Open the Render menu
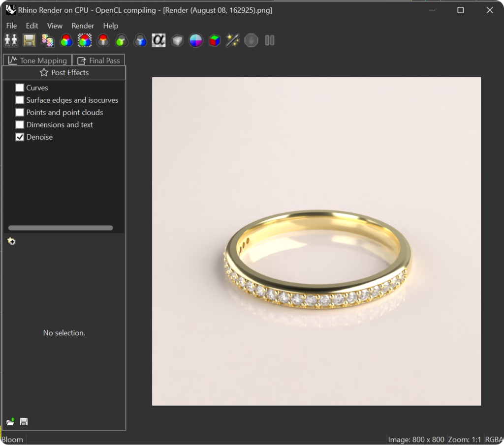 83,26
